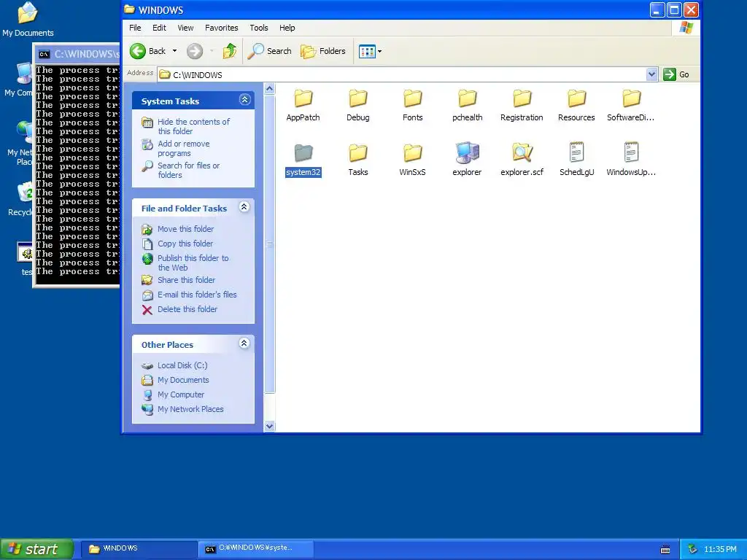Go to My Documents in Other Places
The image size is (747, 560).
click(183, 380)
